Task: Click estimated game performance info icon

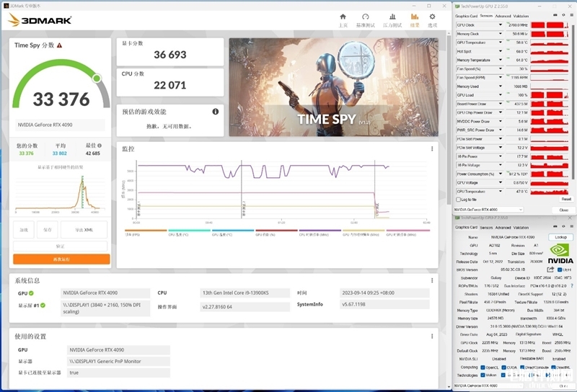Action: click(x=216, y=112)
